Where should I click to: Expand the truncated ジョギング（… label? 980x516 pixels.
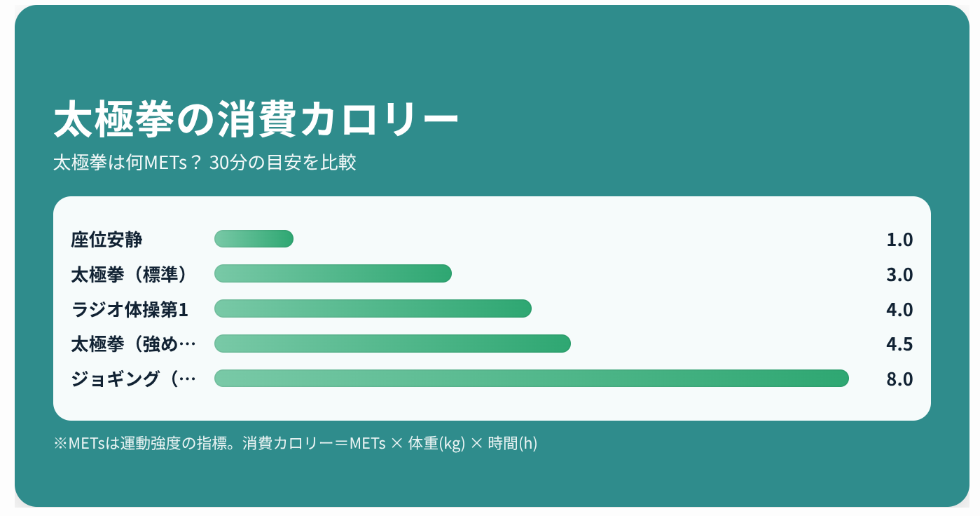click(133, 379)
